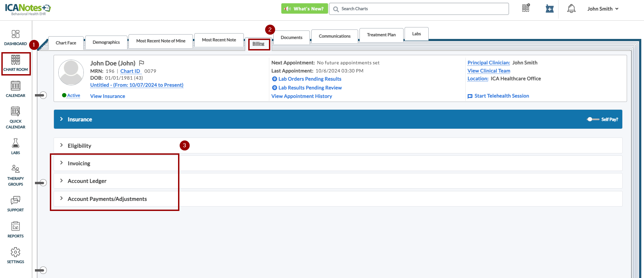644x278 pixels.
Task: Click the flag icon beside John Doe
Action: point(142,63)
